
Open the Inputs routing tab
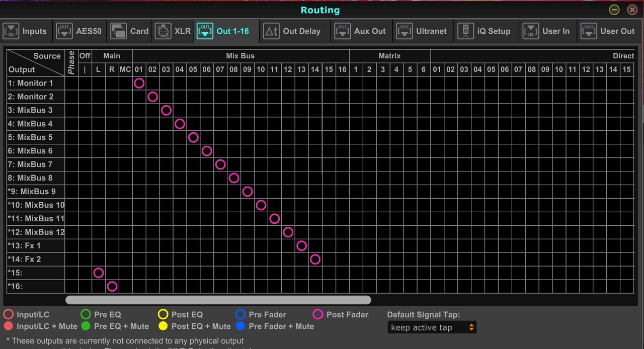(26, 31)
